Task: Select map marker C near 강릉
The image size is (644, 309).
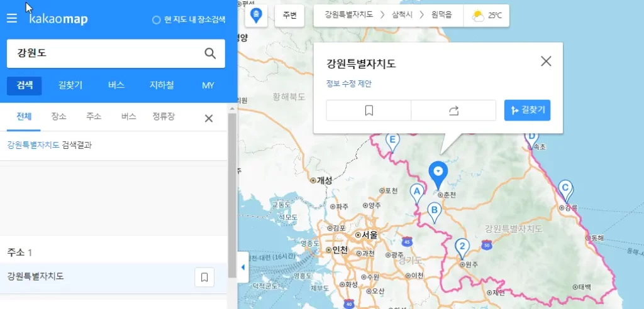Action: 565,188
